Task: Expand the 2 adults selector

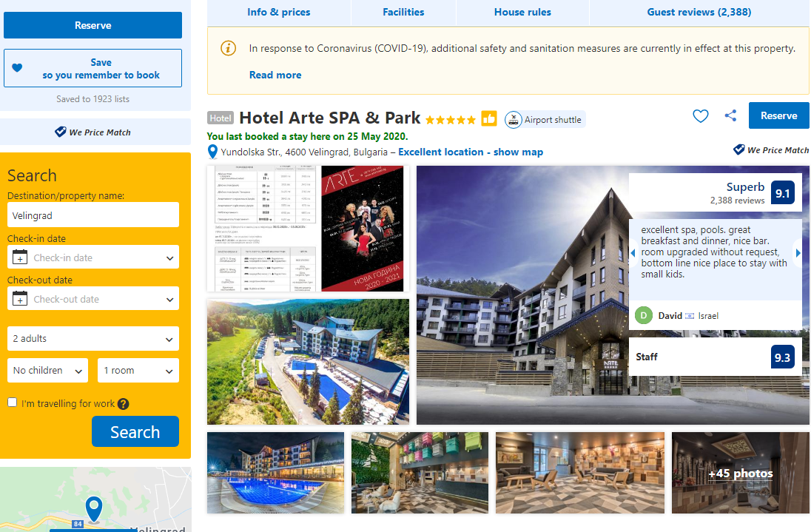Action: tap(93, 339)
